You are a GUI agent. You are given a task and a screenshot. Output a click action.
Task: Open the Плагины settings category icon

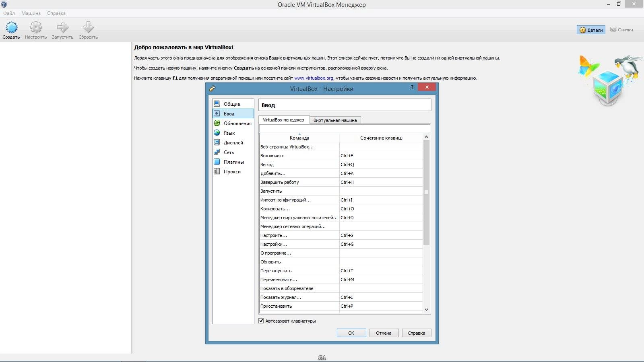click(x=217, y=162)
